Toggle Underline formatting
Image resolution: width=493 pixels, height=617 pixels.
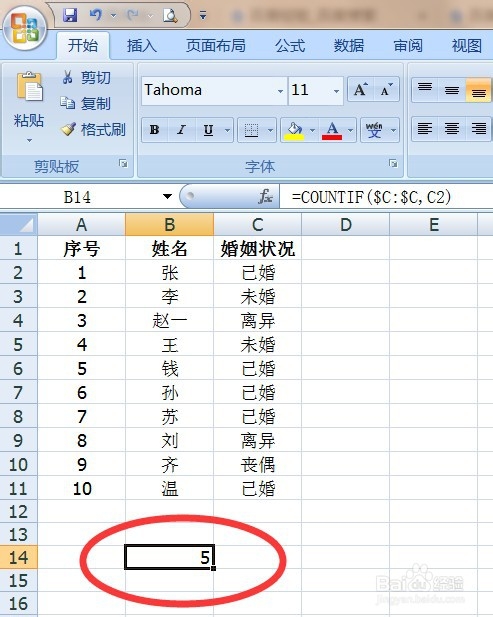point(209,129)
